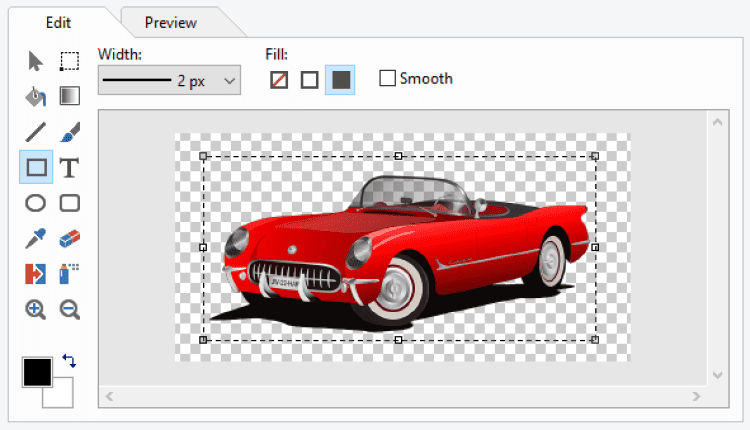Screen dimensions: 750x430
Task: Choose the Text tool
Action: (69, 167)
